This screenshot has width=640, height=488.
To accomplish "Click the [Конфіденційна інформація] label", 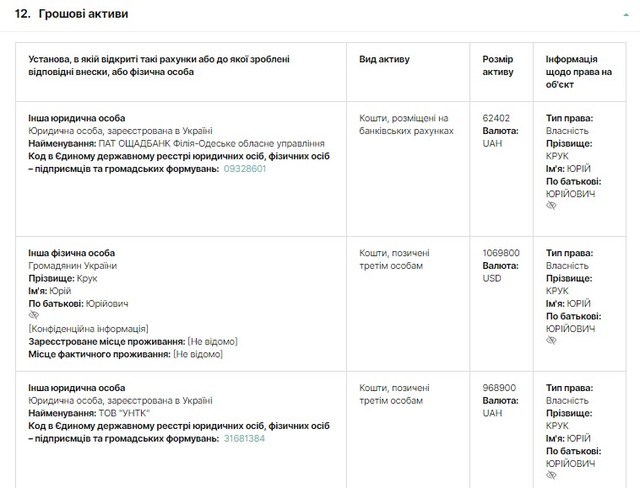I will coord(89,328).
